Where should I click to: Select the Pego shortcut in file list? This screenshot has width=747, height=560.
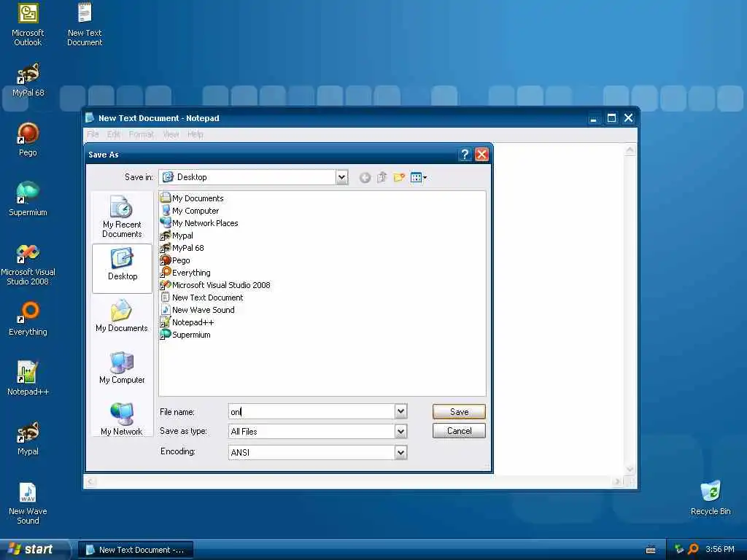pyautogui.click(x=175, y=260)
